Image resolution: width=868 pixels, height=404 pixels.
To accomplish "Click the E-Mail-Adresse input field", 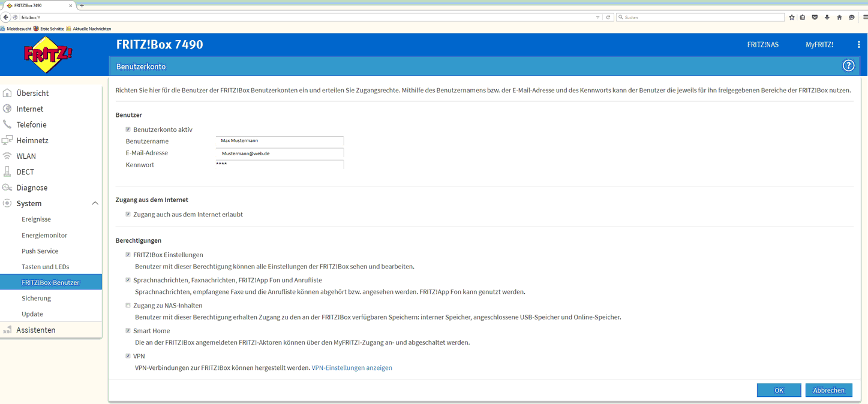I will [x=280, y=153].
